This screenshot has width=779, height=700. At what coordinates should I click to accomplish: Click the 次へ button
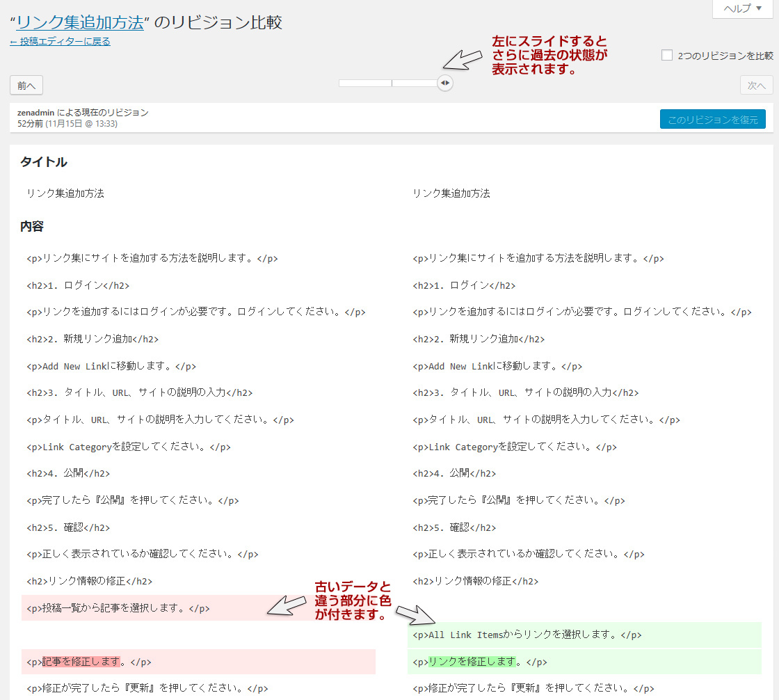[756, 86]
